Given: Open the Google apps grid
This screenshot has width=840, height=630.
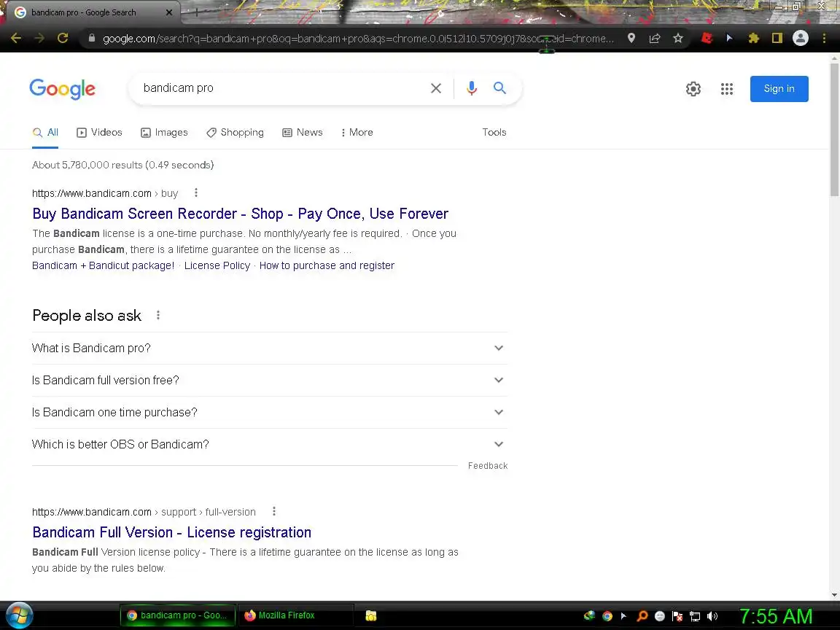Looking at the screenshot, I should coord(727,89).
